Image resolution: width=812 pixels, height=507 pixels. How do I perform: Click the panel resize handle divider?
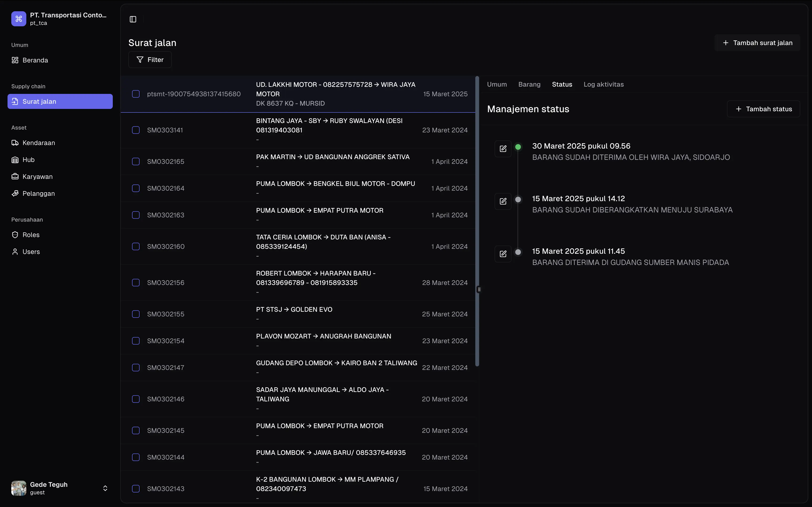[479, 289]
